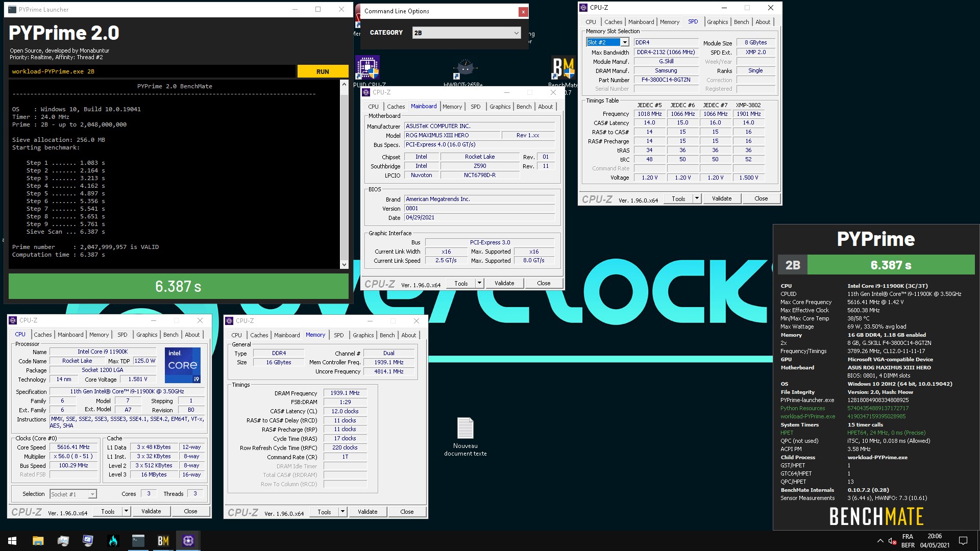Expand Tools arrow in Mainboard CPU-Z window
Viewport: 980px width, 551px height.
pos(479,283)
